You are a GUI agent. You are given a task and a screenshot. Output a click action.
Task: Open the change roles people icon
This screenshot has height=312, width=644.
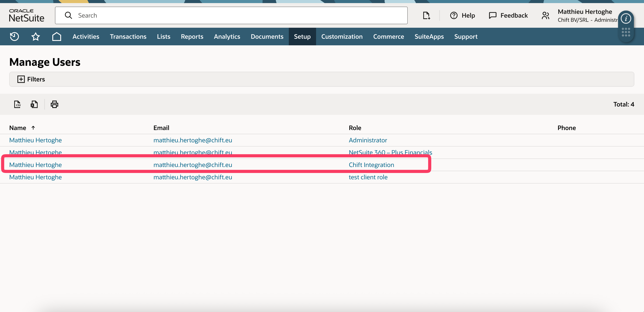pyautogui.click(x=546, y=16)
